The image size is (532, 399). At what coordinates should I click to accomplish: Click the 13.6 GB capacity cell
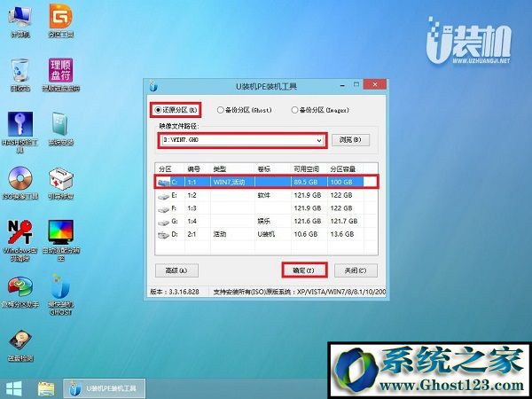[342, 234]
